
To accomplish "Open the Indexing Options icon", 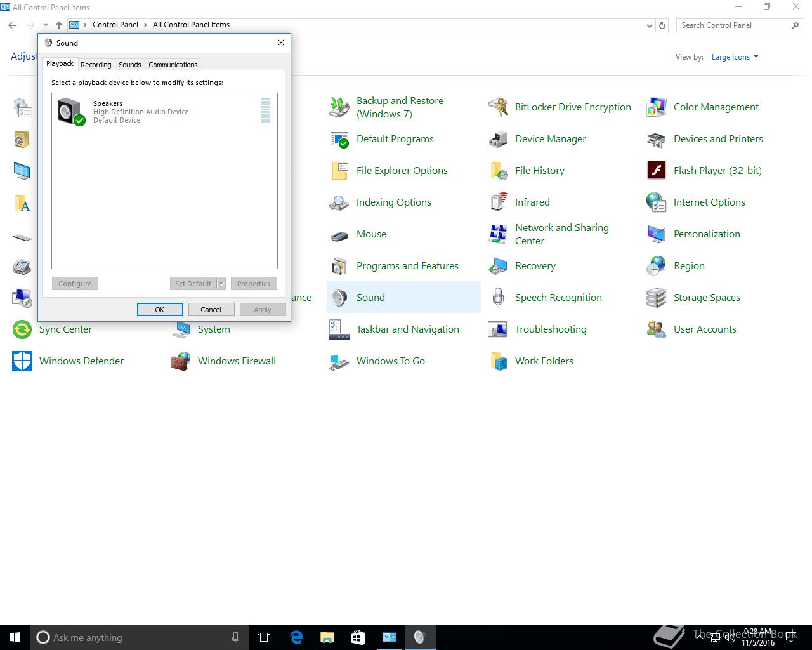I will coord(339,202).
